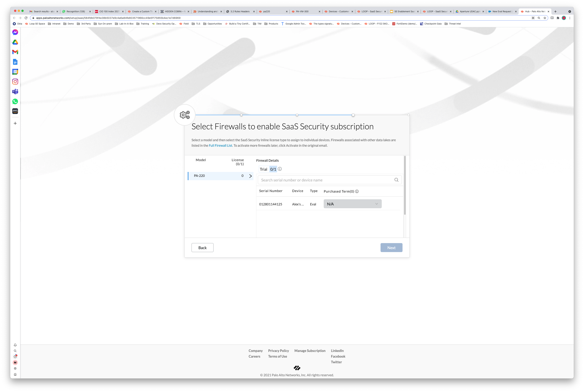Select the Trial 0/1 license toggle
584x392 pixels.
click(268, 169)
